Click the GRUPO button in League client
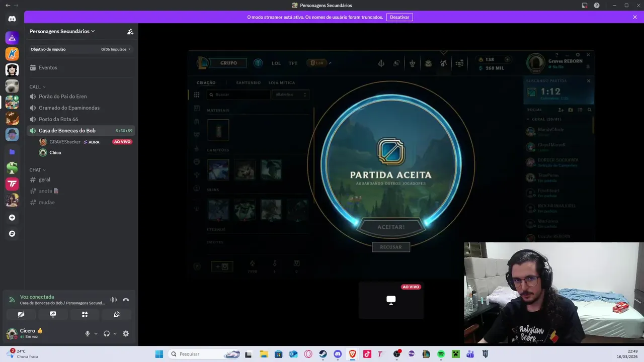Viewport: 644px width, 362px height. click(x=228, y=63)
